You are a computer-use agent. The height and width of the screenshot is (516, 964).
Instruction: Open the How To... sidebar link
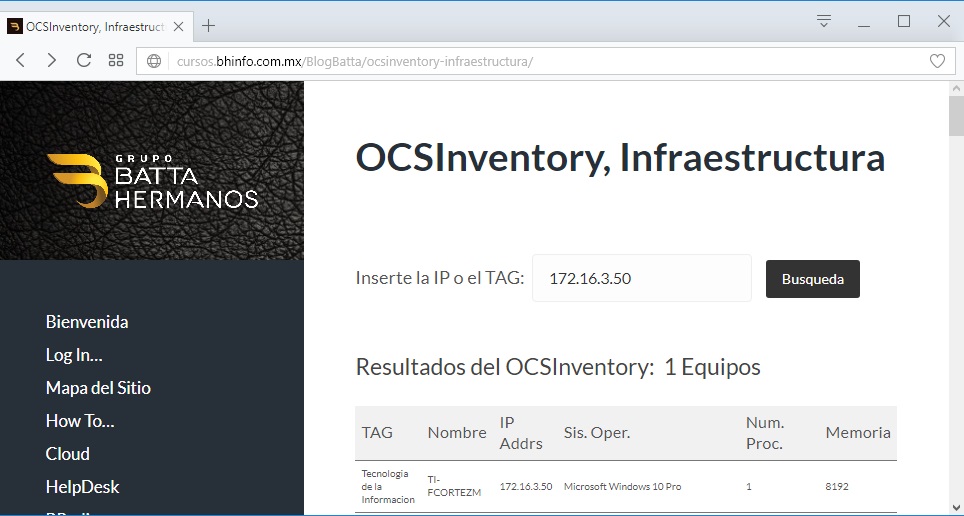[x=80, y=421]
